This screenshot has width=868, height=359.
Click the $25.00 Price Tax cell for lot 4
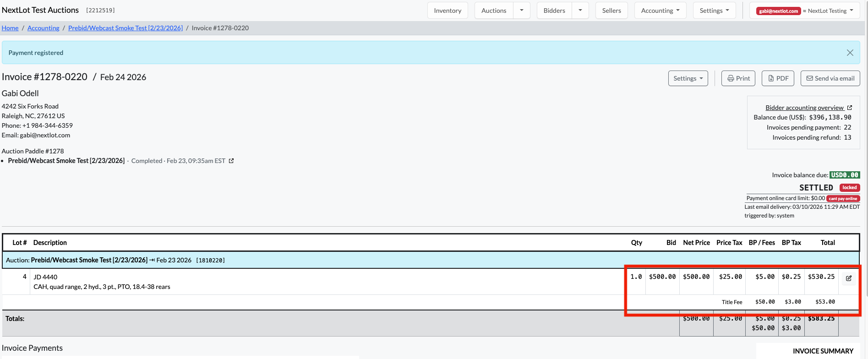point(731,277)
